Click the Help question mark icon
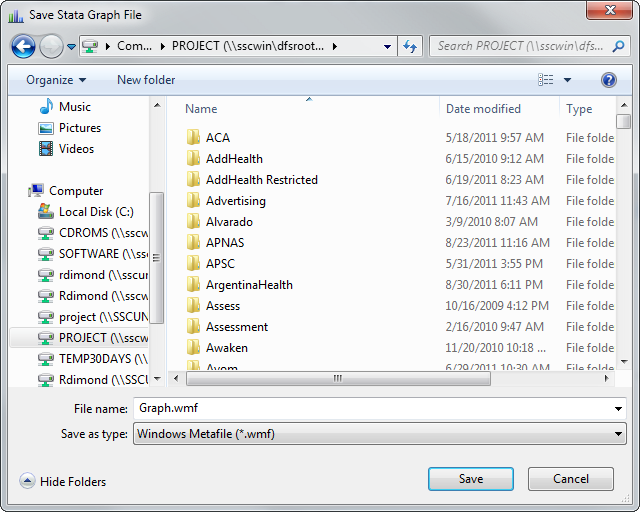The width and height of the screenshot is (640, 512). [609, 80]
